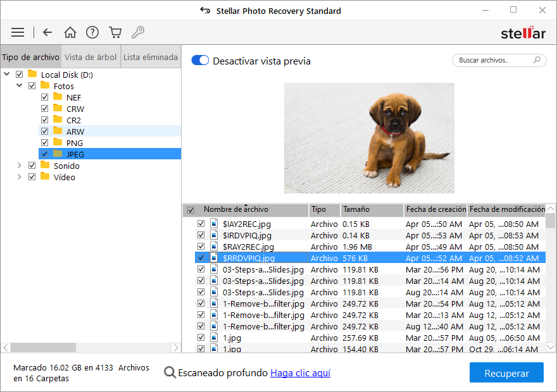Screen dimensions: 557x392
Task: Click the file icon of $IRDVPIQ.jpg
Action: 214,235
